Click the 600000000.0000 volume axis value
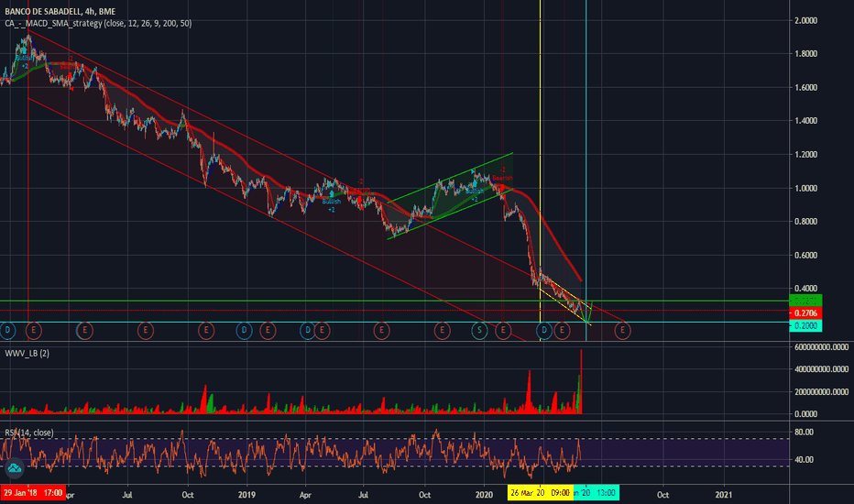This screenshot has height=504, width=854. coord(821,347)
